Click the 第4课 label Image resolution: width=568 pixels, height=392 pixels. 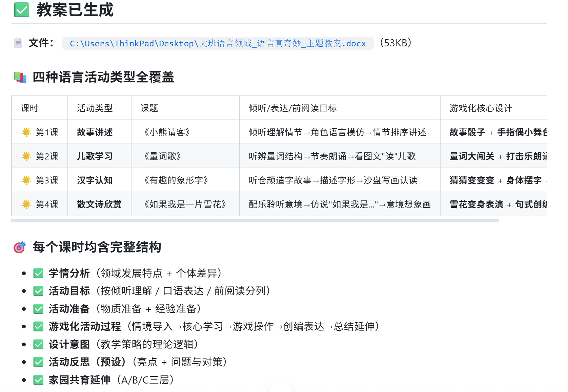tap(47, 204)
